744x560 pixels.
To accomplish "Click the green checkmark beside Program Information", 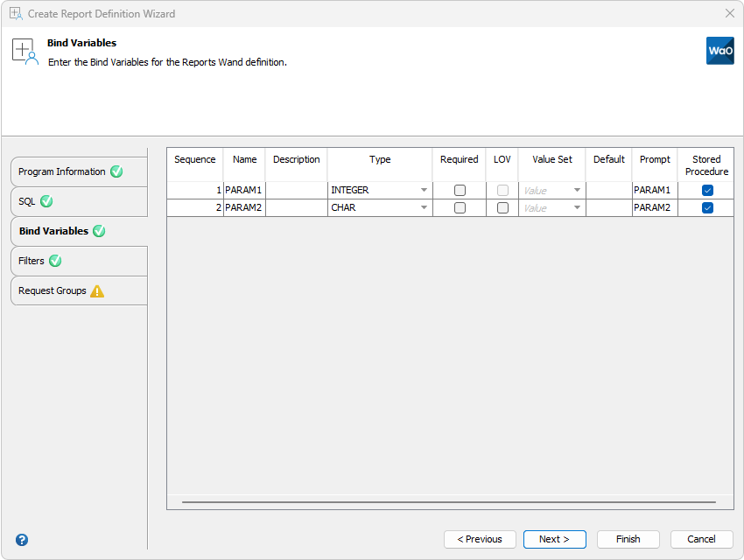I will point(116,171).
